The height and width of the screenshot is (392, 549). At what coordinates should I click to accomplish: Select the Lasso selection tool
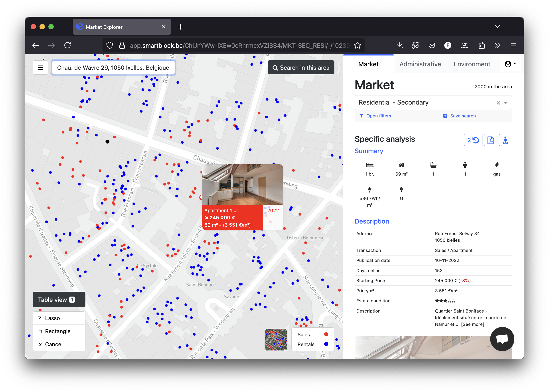[59, 318]
